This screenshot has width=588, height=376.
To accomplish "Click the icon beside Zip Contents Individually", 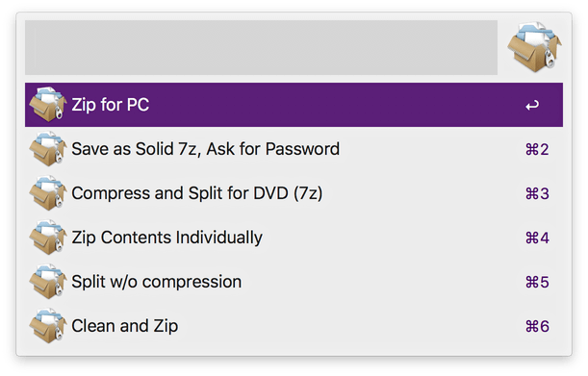I will pos(47,238).
